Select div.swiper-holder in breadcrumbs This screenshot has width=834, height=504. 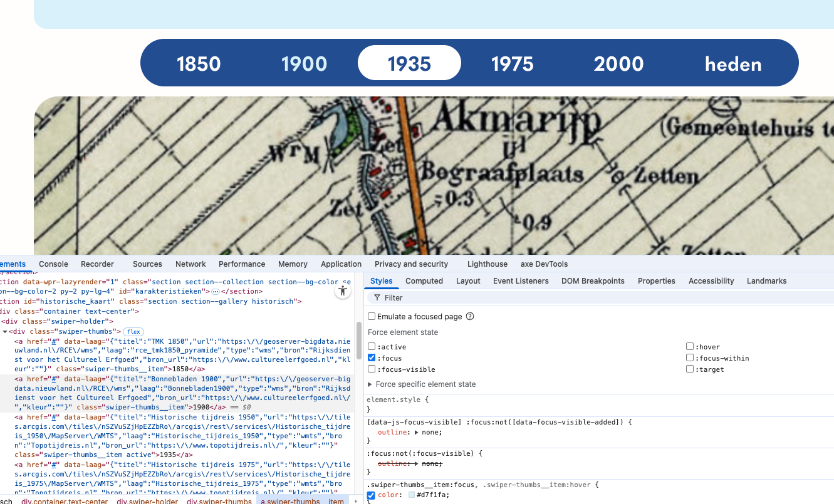147,501
